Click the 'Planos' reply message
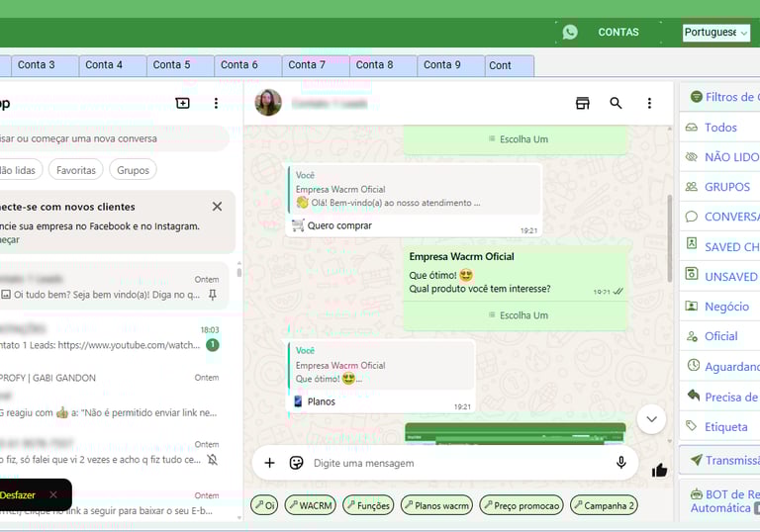 point(381,376)
